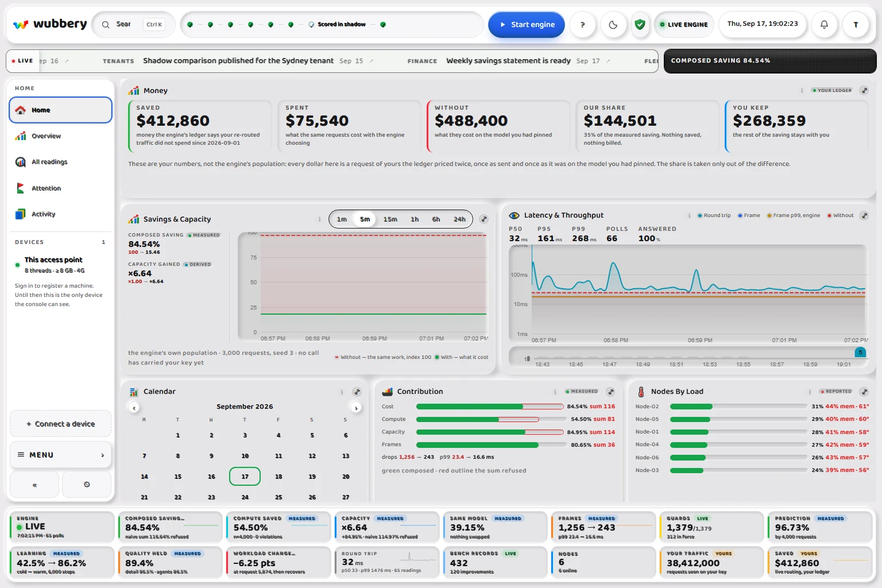Expand the MENU chevron in the sidebar

pos(103,455)
